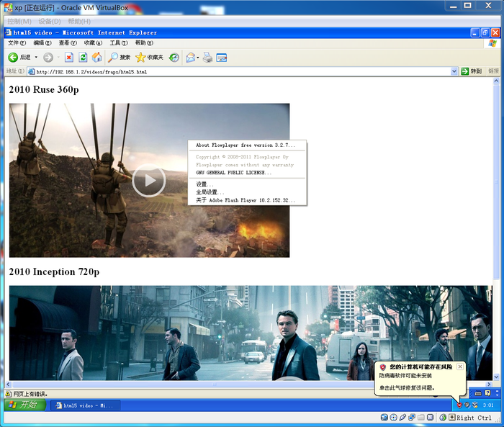Click the VirtualBox mouse integration icon

[x=443, y=418]
